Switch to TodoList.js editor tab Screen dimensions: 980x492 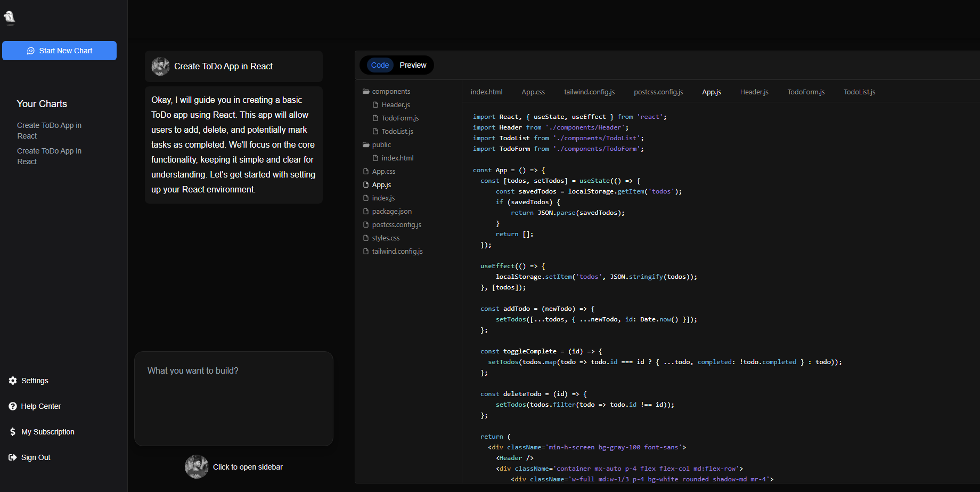859,92
